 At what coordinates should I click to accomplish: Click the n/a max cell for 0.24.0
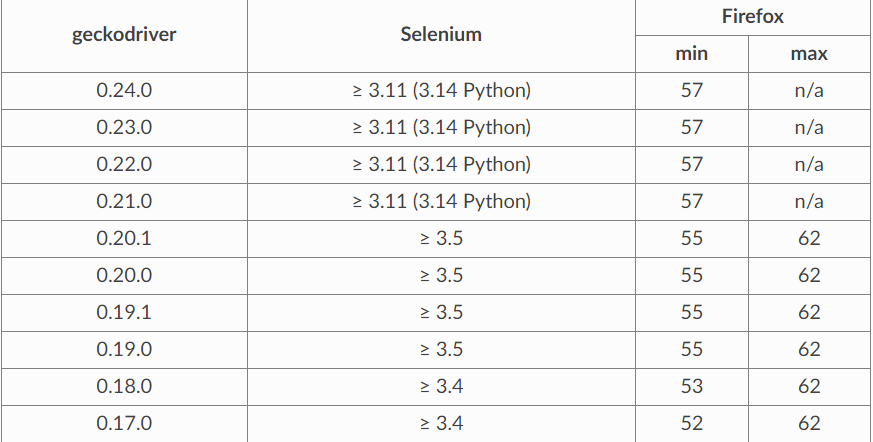point(809,90)
